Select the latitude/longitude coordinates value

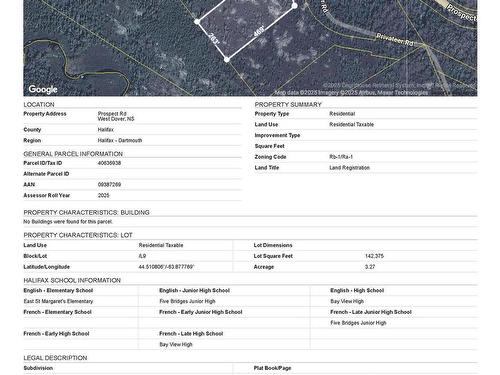pyautogui.click(x=166, y=267)
